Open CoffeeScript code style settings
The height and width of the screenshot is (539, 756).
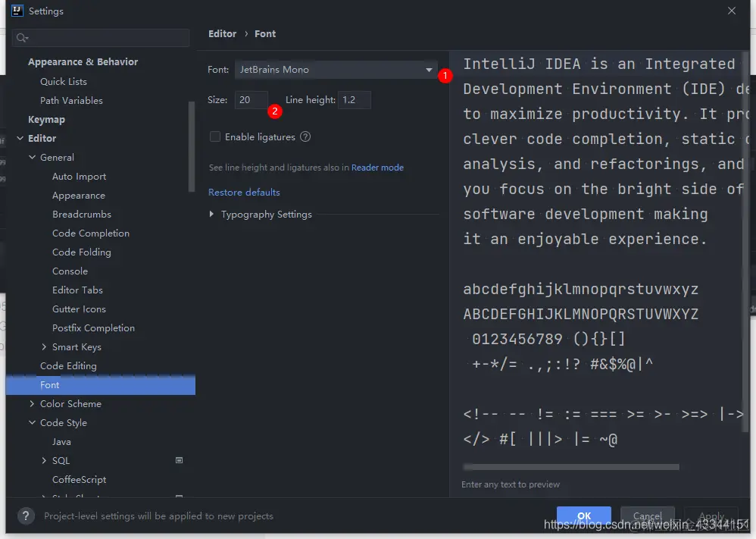point(79,480)
